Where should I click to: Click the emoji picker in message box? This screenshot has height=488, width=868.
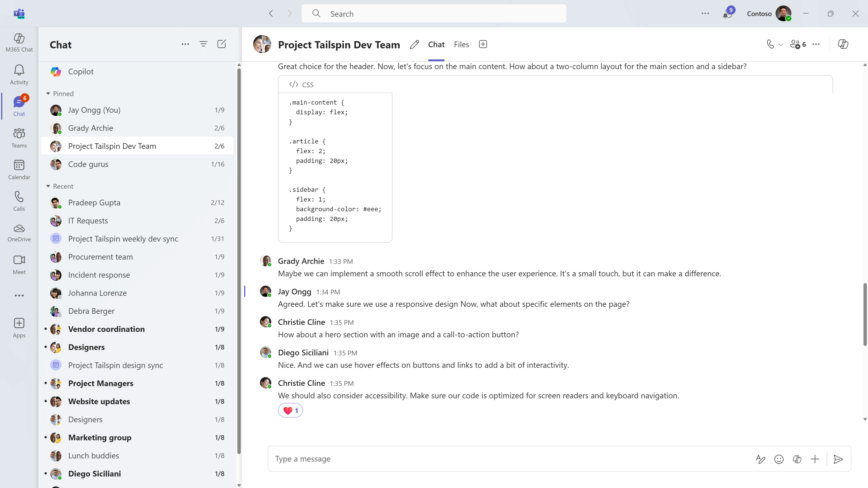779,459
